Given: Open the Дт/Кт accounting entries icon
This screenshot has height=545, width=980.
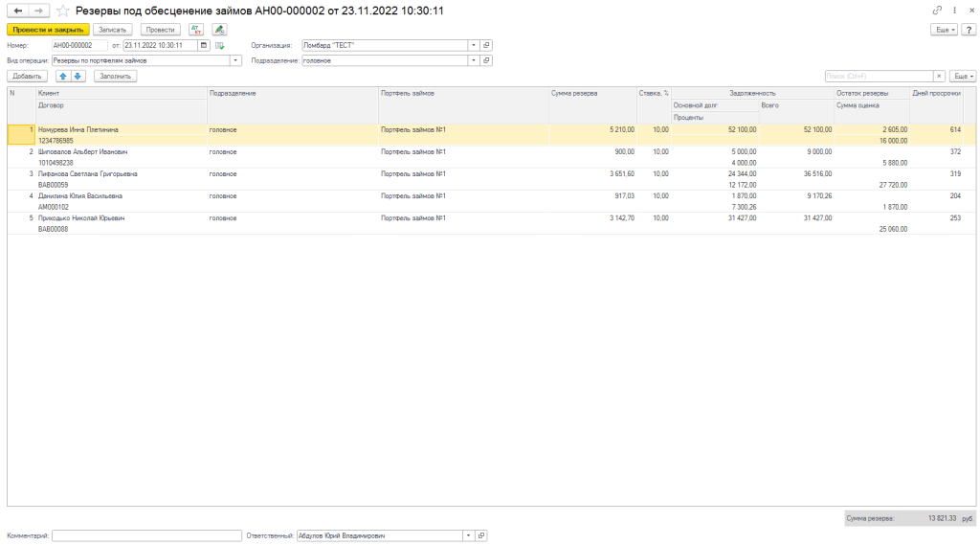Looking at the screenshot, I should tap(196, 30).
